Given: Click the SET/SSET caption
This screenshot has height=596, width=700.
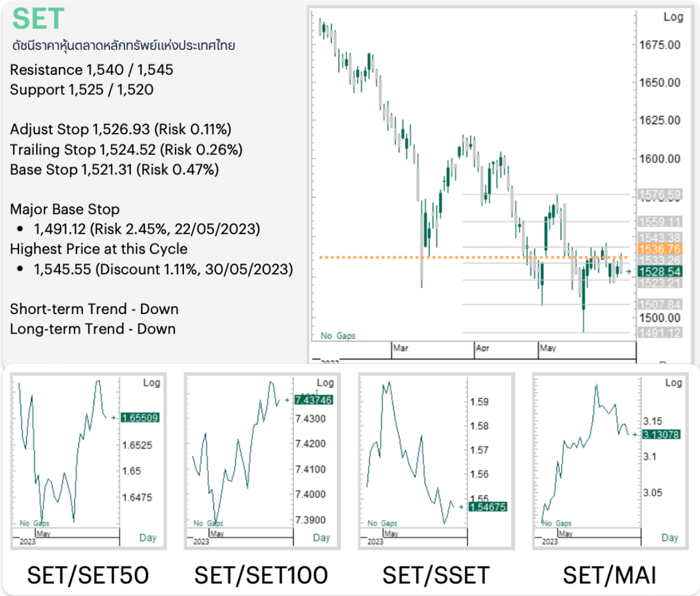Looking at the screenshot, I should pyautogui.click(x=436, y=575).
